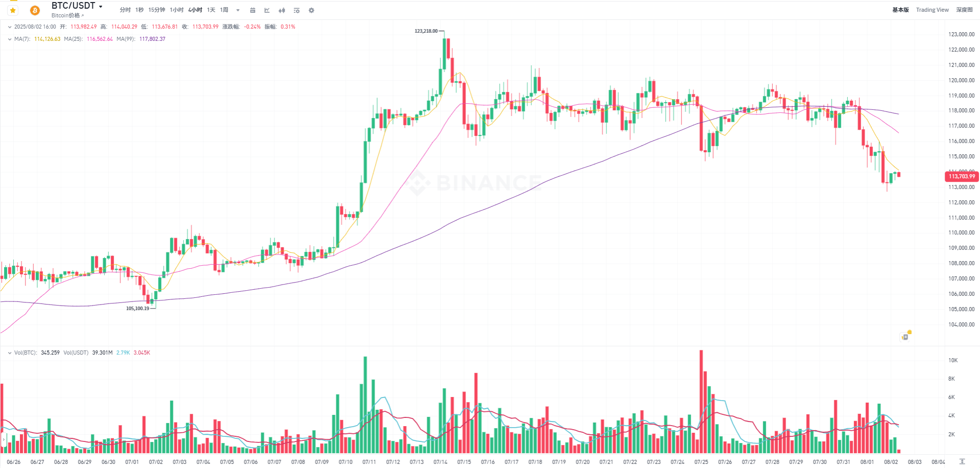Toggle the favorite star for BTC/USDT
The image size is (980, 468).
click(13, 10)
